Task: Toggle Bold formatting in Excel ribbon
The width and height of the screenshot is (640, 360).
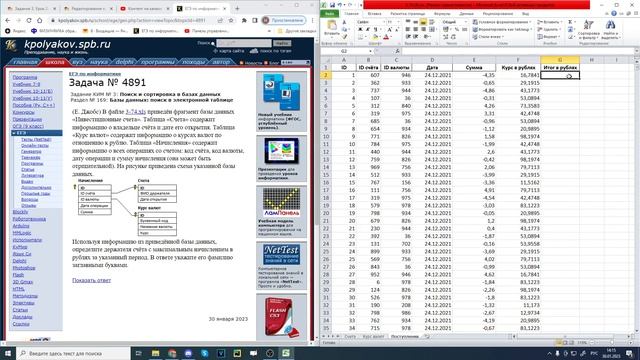Action: (x=360, y=29)
